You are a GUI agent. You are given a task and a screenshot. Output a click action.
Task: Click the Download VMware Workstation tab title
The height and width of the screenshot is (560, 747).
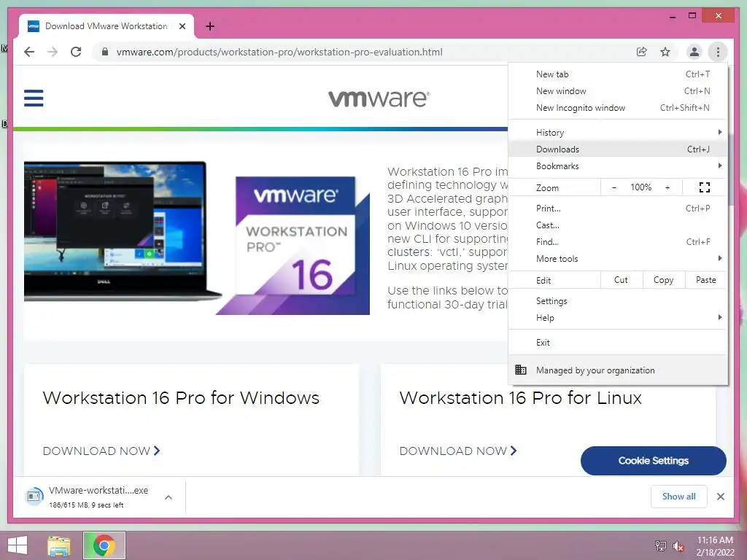coord(107,26)
